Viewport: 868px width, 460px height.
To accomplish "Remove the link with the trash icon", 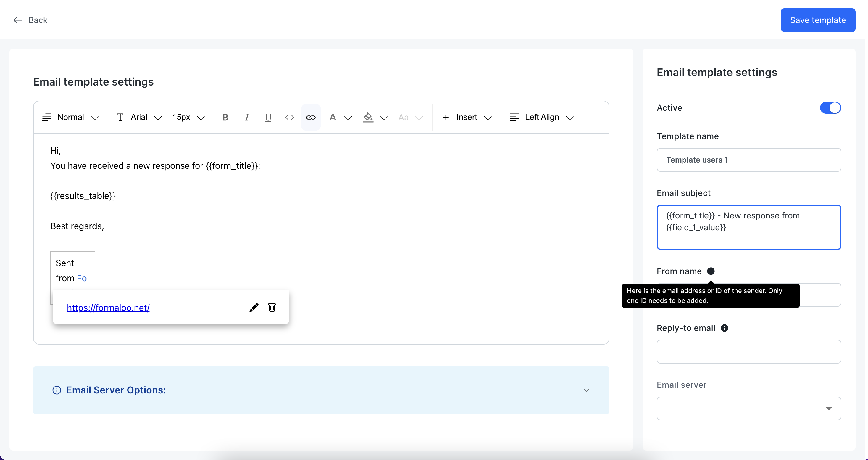I will click(x=272, y=307).
